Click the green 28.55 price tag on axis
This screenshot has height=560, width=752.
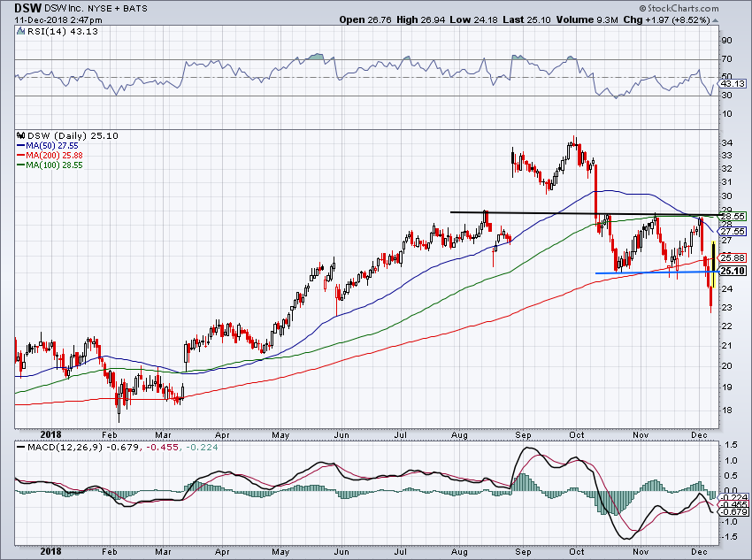733,216
